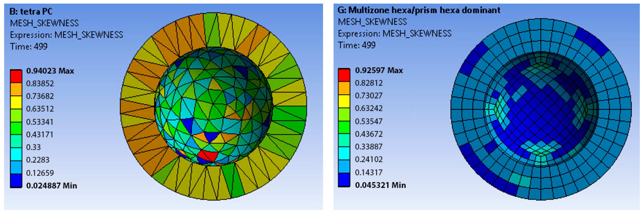644x214 pixels.
Task: Select the '0.82812' legend value
Action: pos(369,83)
